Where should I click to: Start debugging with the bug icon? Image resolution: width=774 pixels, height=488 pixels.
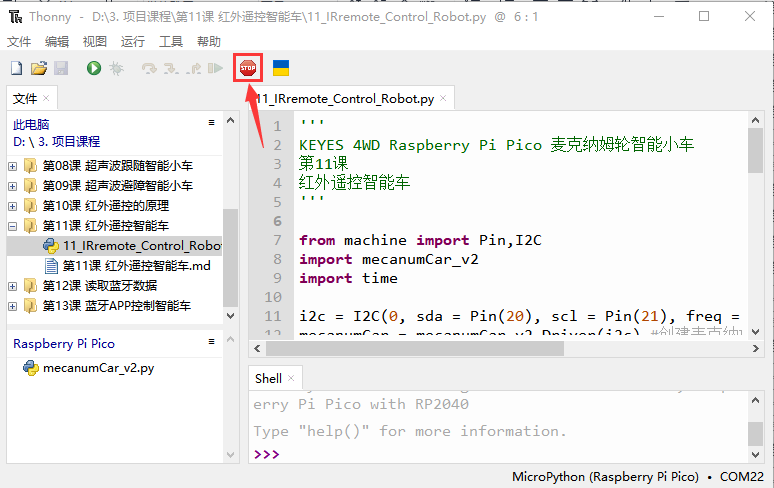(x=116, y=68)
